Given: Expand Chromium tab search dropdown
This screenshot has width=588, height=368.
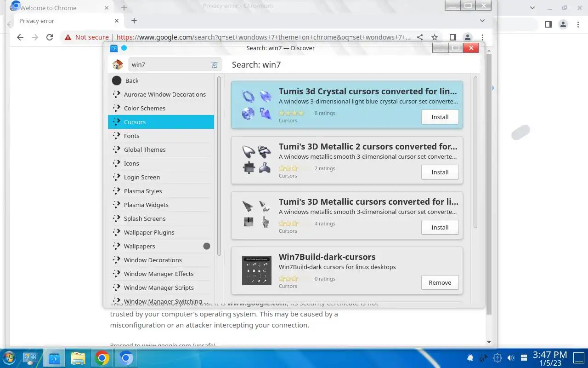Looking at the screenshot, I should 482,21.
